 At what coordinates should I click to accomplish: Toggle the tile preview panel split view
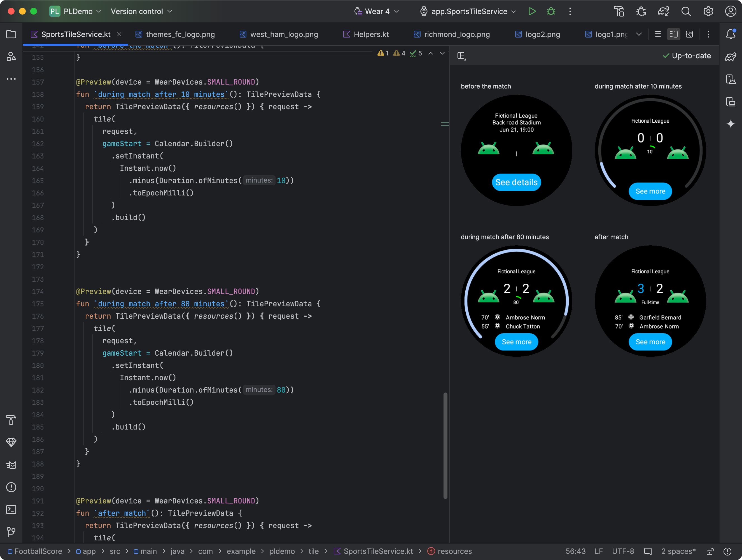pyautogui.click(x=461, y=55)
